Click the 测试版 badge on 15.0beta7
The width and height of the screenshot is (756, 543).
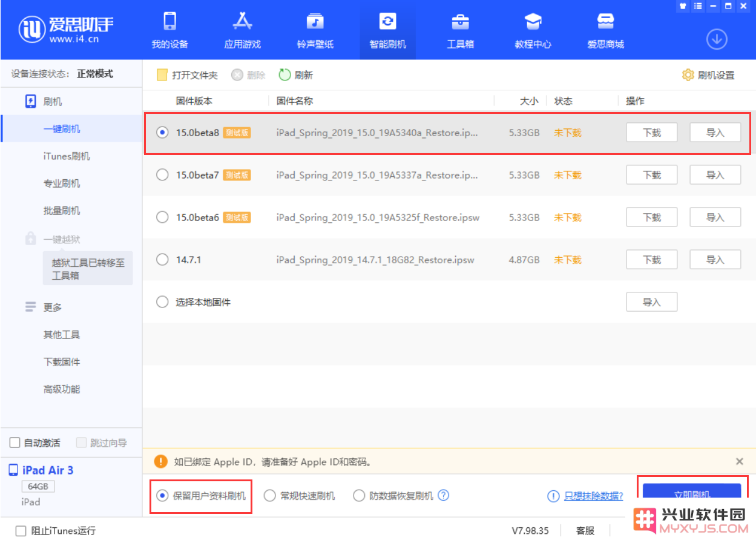coord(237,175)
